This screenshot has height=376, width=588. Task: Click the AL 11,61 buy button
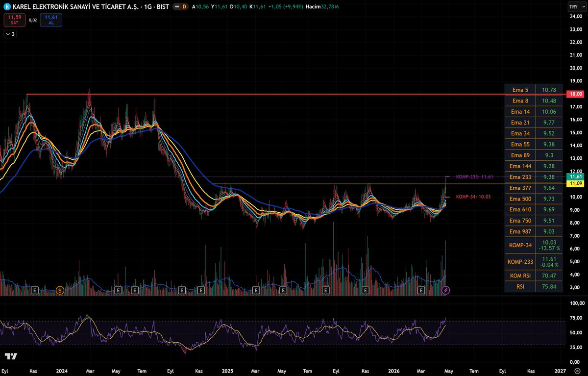(x=51, y=20)
